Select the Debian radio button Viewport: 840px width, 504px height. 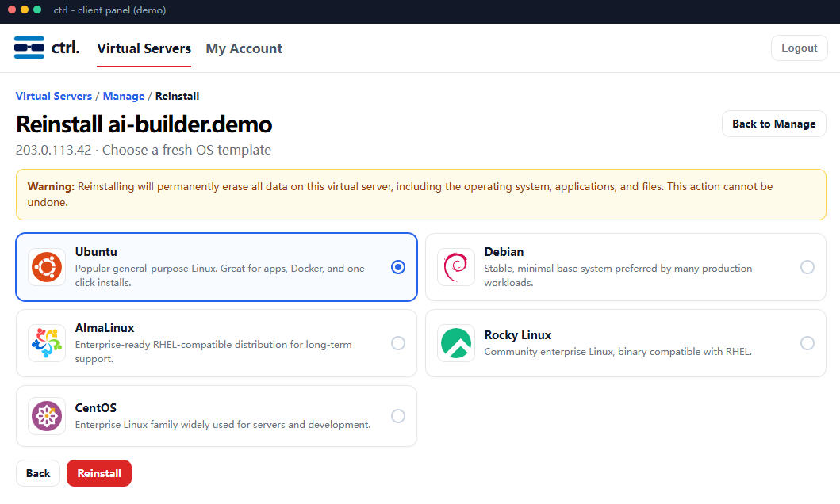807,267
